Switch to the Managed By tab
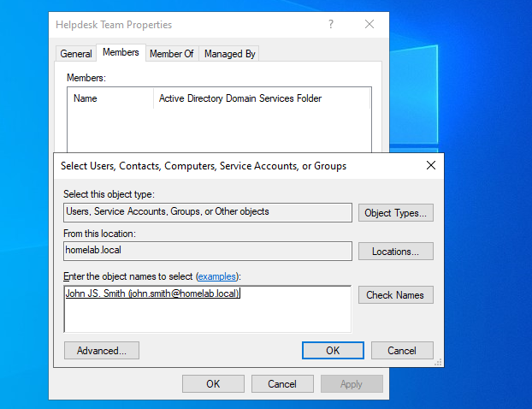532x409 pixels. point(229,54)
